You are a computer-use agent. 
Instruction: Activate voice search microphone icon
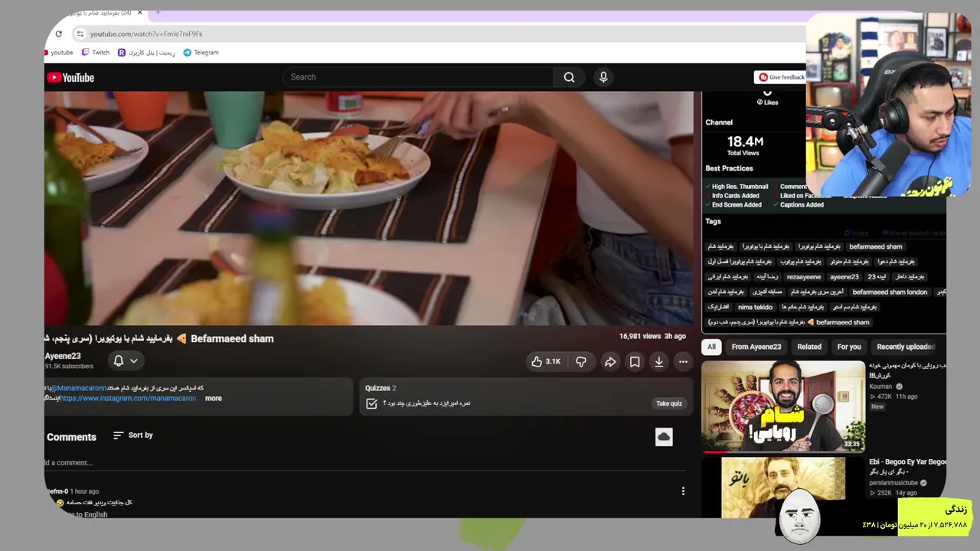(603, 77)
